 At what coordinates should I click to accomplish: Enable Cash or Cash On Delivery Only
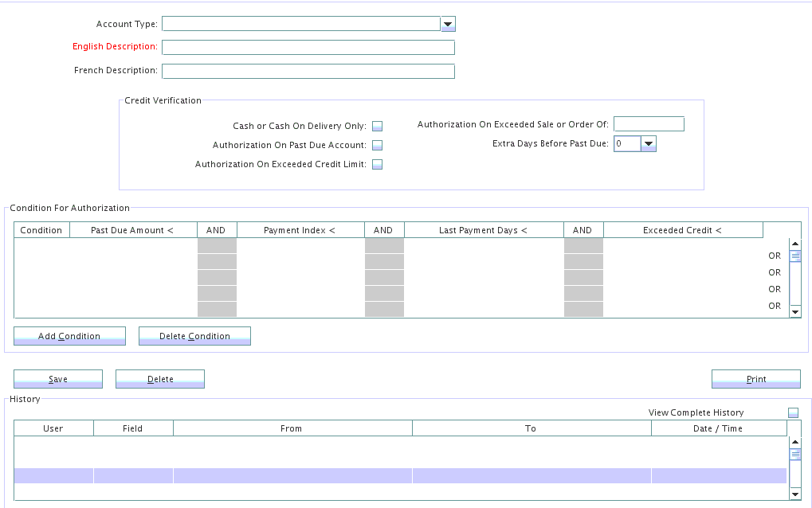click(378, 126)
